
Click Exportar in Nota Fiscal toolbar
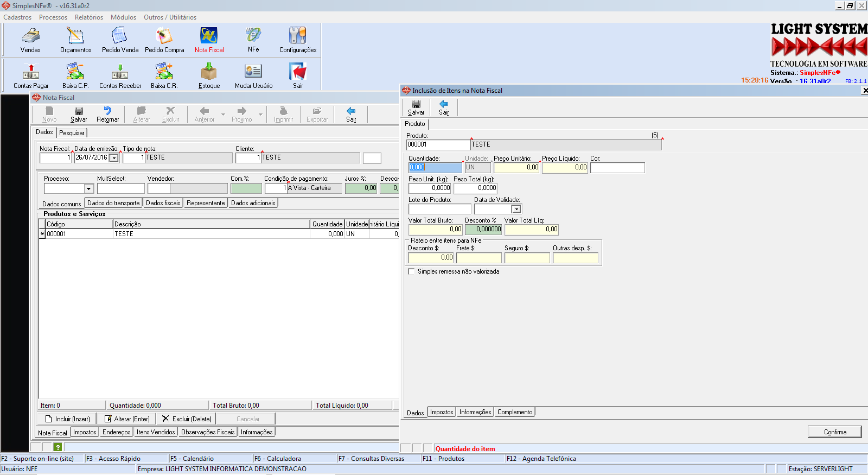(317, 115)
